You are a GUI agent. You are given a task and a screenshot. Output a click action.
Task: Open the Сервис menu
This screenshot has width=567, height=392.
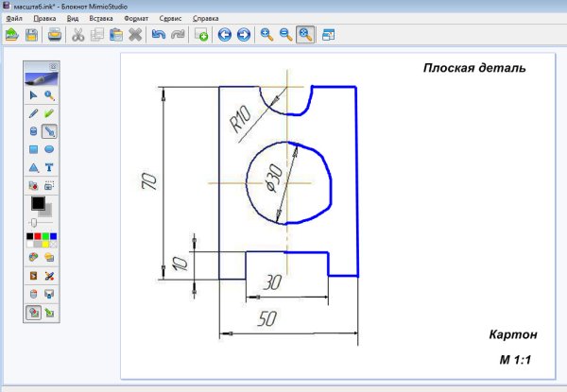(x=171, y=19)
